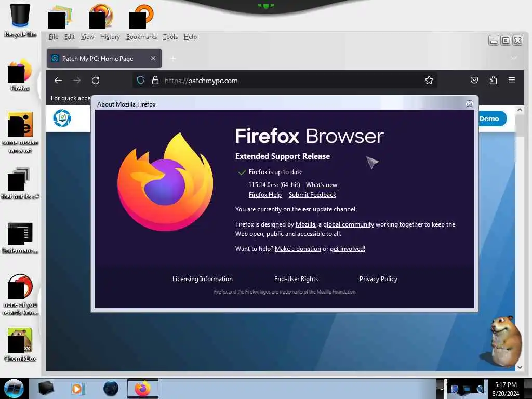Click the speaker volume tray icon
The height and width of the screenshot is (399, 532).
pos(480,389)
